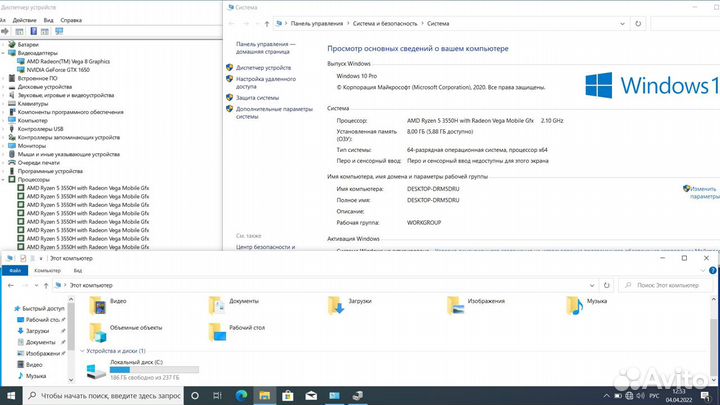Open the Вид menu in Device Manager

pyautogui.click(x=49, y=20)
